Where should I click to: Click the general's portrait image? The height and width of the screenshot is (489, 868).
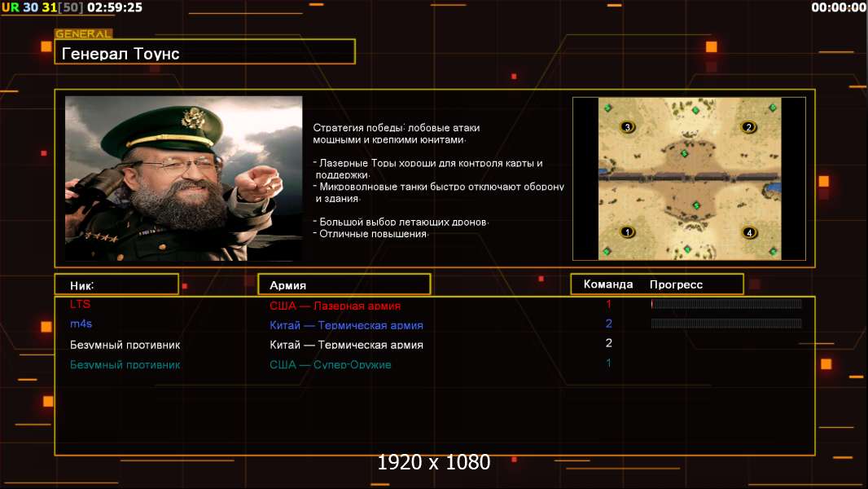tap(184, 178)
